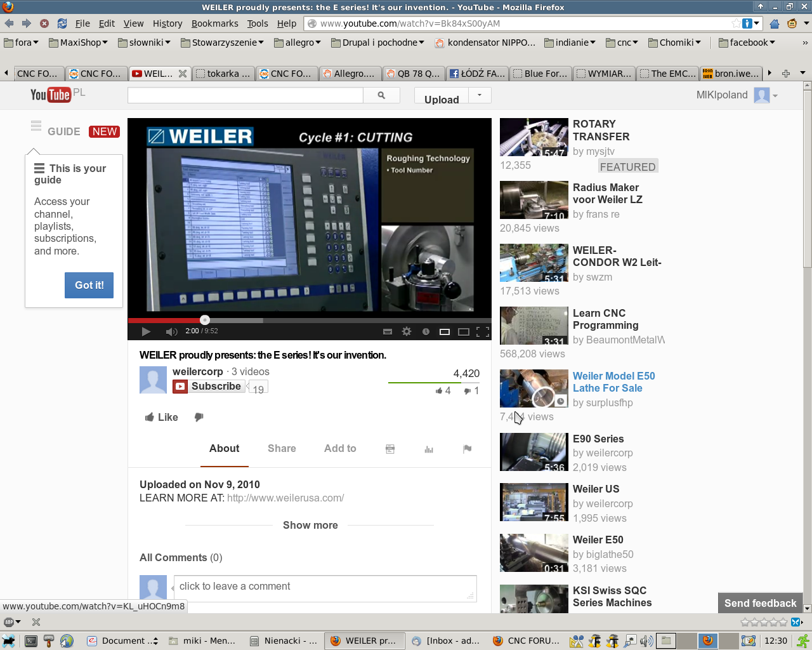Image resolution: width=812 pixels, height=650 pixels.
Task: Subscribe to weilercorp channel
Action: click(x=209, y=386)
